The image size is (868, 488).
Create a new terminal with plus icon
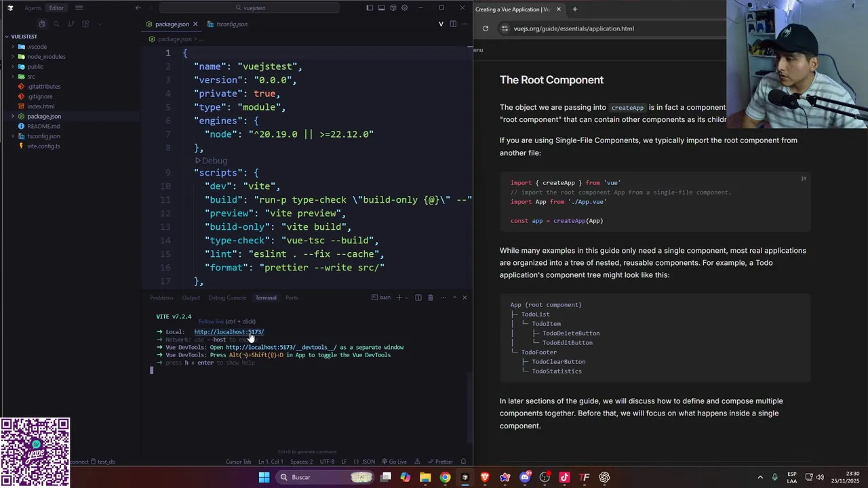pos(399,298)
